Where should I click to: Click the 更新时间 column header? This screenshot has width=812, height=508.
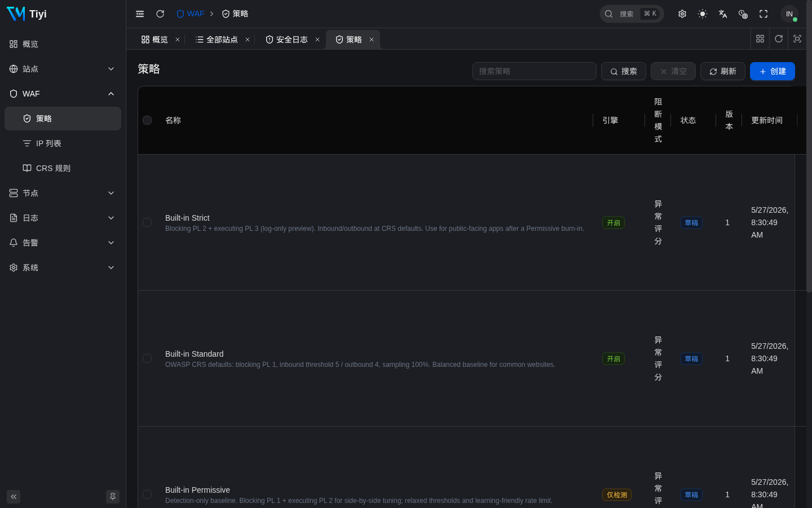767,120
